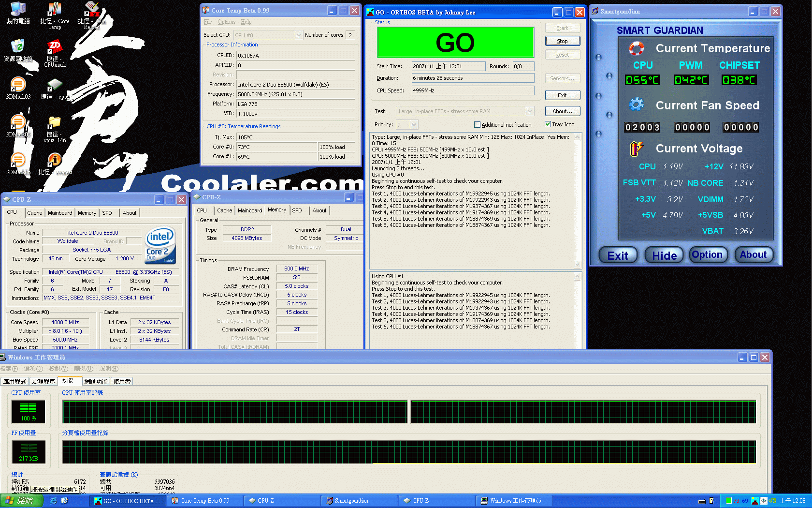Image resolution: width=812 pixels, height=508 pixels.
Task: Click the Exit button in ORTHOS
Action: [x=563, y=95]
